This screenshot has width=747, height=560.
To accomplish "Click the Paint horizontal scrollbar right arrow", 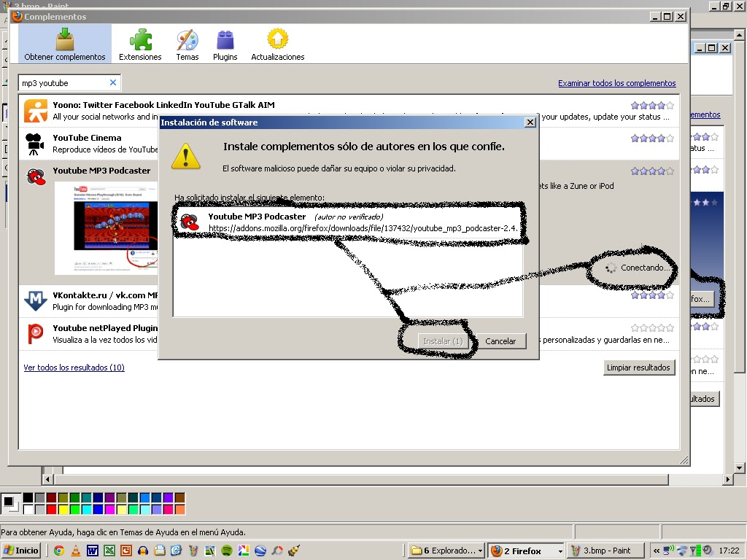I will (x=727, y=479).
